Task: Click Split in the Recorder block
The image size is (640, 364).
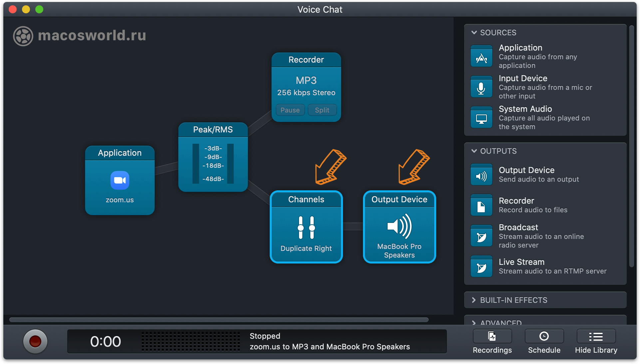Action: [322, 110]
